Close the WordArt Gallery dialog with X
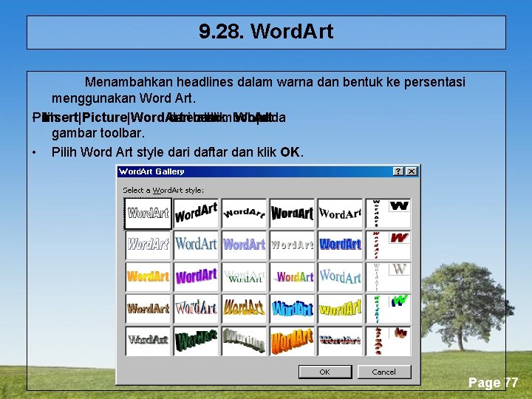 pyautogui.click(x=412, y=171)
